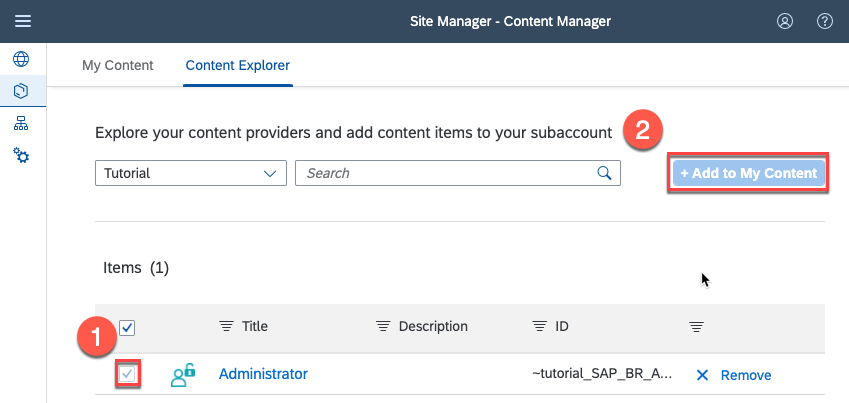The width and height of the screenshot is (849, 403).
Task: Click the ~tutorial_SAP_BR_A... ID cell
Action: tap(602, 374)
